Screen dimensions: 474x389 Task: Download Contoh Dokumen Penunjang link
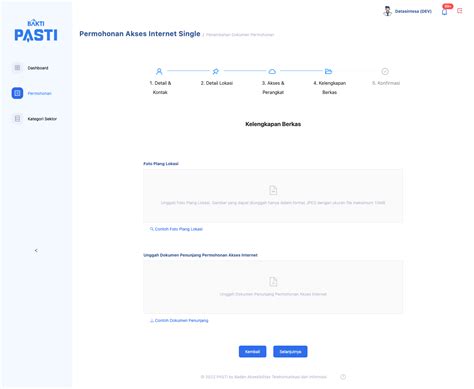(179, 320)
